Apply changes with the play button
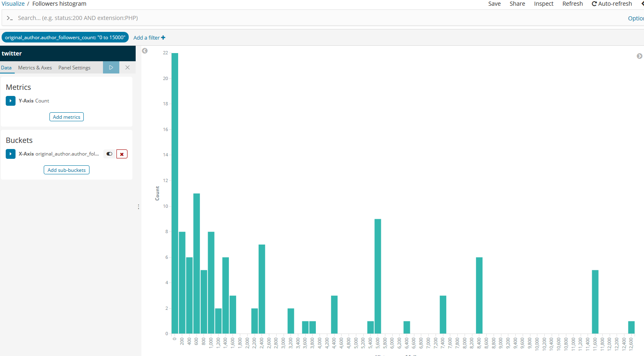Image resolution: width=644 pixels, height=356 pixels. pos(111,67)
